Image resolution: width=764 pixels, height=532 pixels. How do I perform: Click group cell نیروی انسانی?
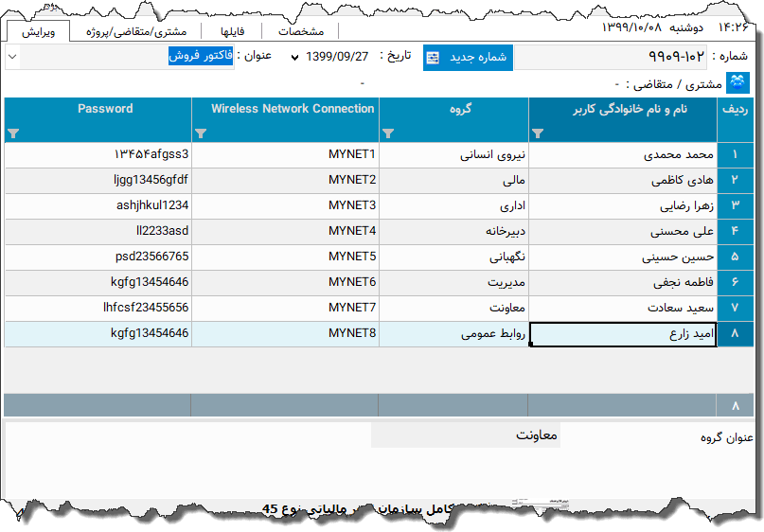click(x=454, y=155)
